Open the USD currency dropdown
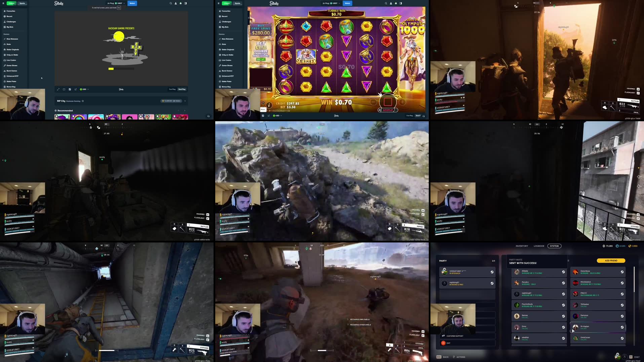The height and width of the screenshot is (362, 644). pos(84,89)
